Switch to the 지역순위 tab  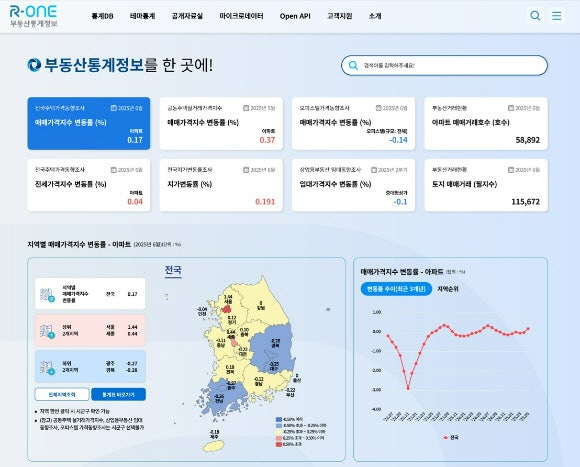coord(448,289)
